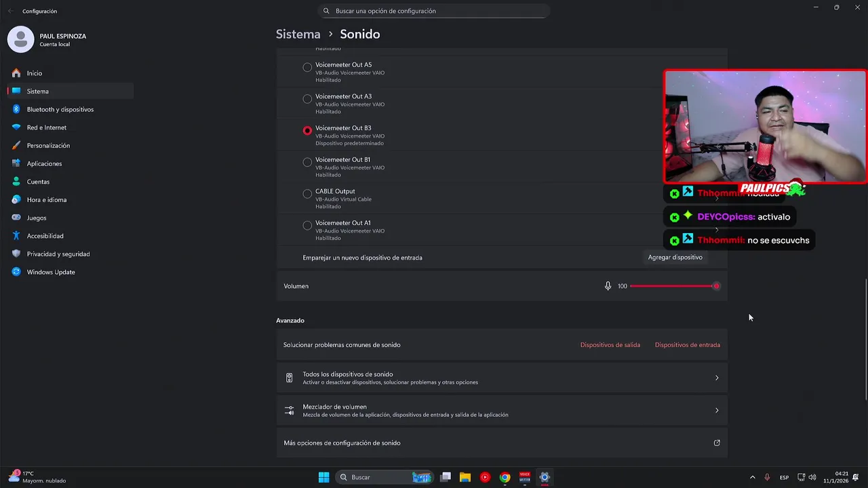Select the Sistema sidebar item

click(70, 91)
